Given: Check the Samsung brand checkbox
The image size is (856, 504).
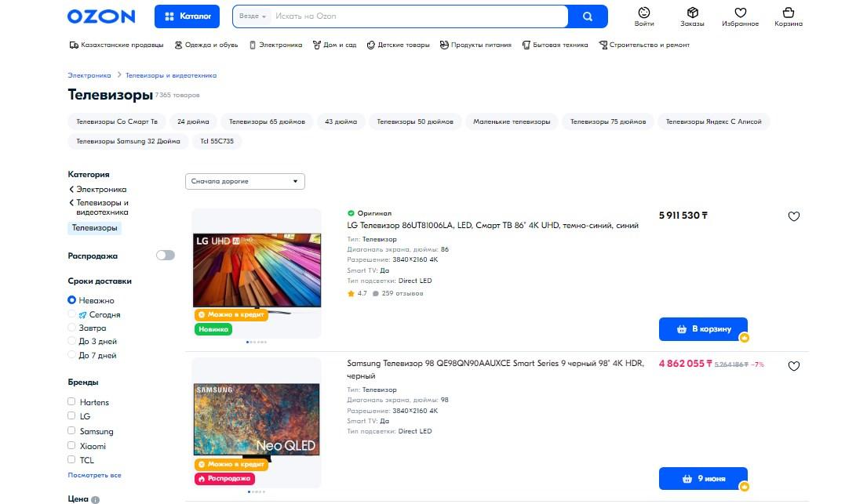Looking at the screenshot, I should tap(71, 430).
